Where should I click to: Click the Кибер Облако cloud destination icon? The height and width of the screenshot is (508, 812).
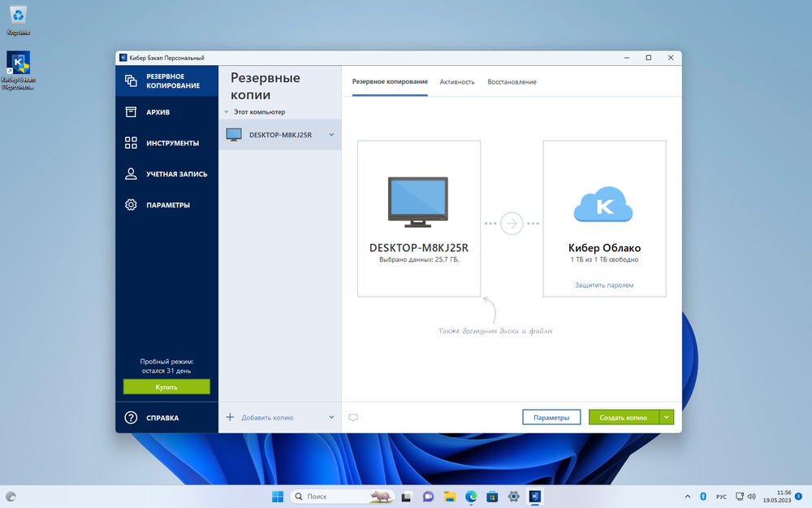[x=603, y=204]
